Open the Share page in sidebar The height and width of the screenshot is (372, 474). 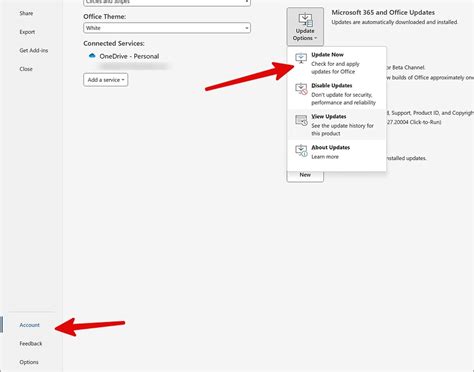coord(26,13)
